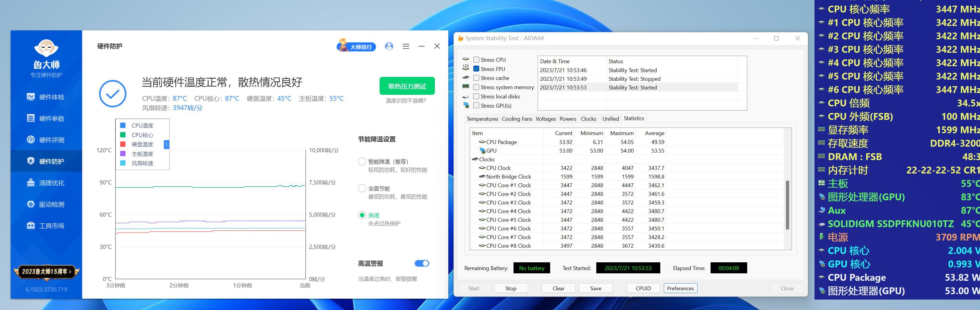Select the 智能降温（推荐）radio option

[x=362, y=162]
